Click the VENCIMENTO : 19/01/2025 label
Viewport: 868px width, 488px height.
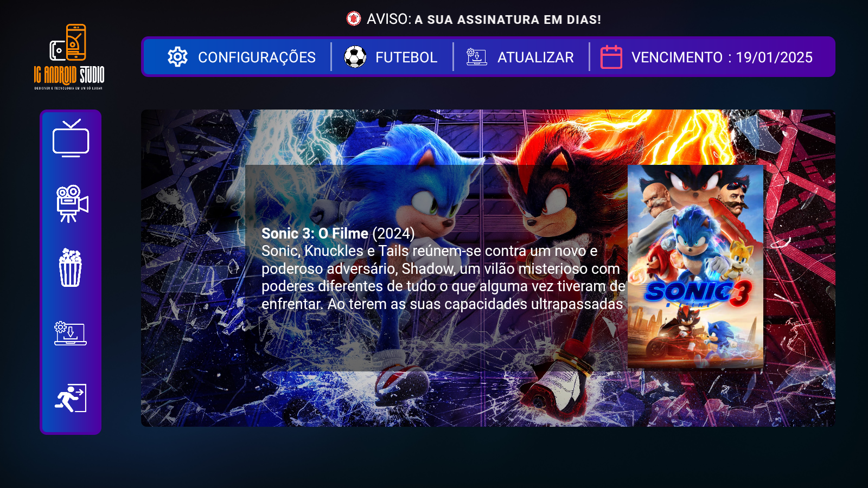coord(722,57)
